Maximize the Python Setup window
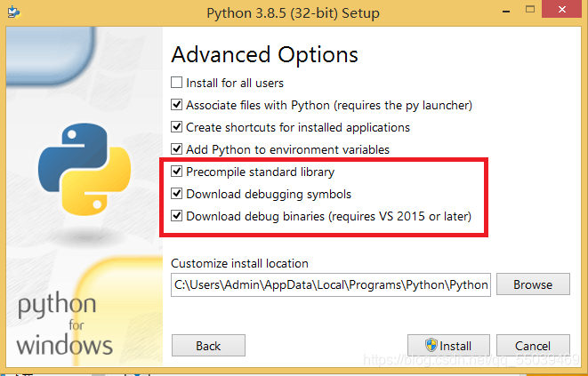The image size is (588, 376). 530,10
